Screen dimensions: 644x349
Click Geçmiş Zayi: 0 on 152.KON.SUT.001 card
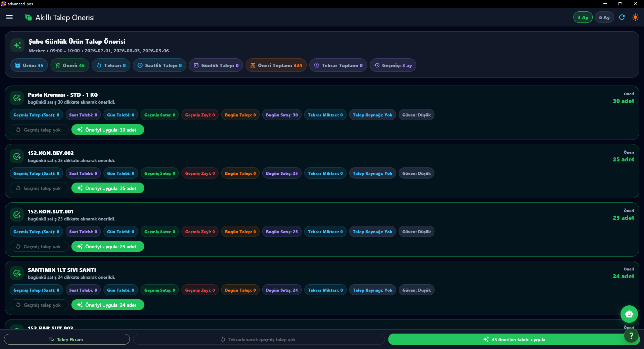[x=200, y=232]
